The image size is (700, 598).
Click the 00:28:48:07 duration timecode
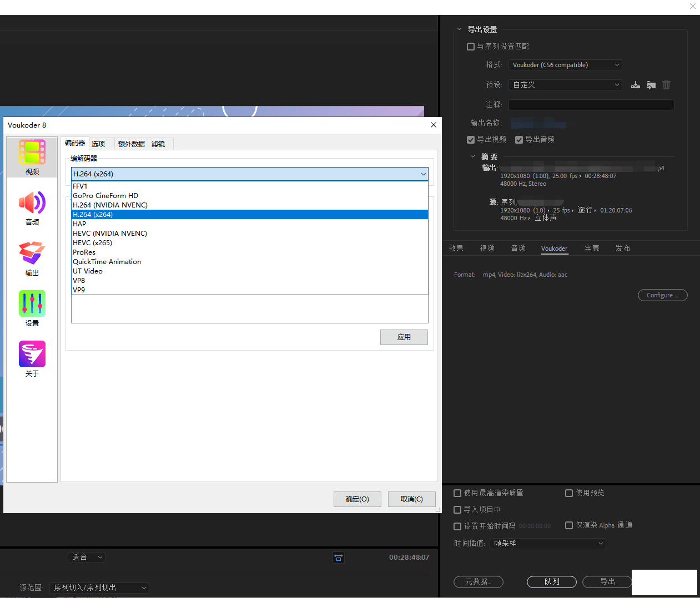[x=409, y=558]
